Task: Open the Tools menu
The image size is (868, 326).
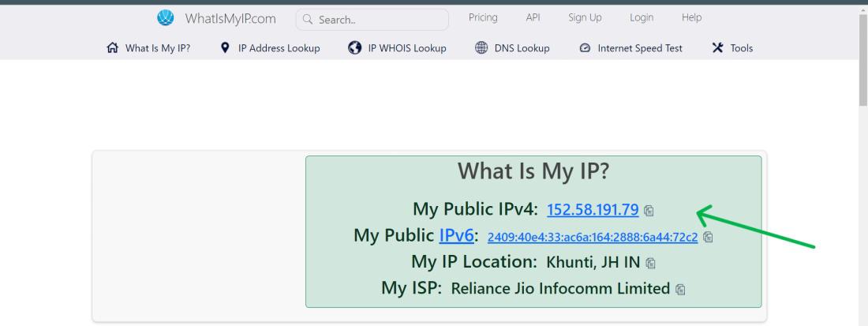Action: click(742, 48)
